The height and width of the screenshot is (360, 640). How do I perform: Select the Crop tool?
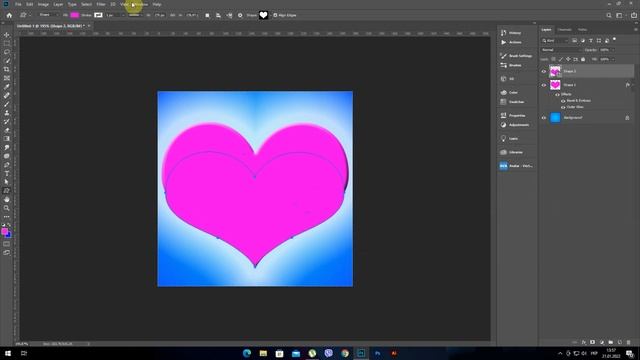click(x=7, y=69)
